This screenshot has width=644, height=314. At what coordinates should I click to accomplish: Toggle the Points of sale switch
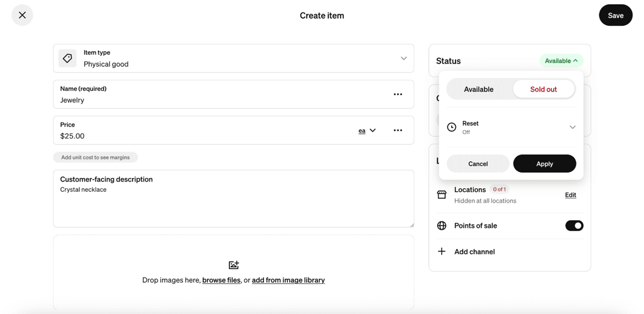[x=574, y=226]
